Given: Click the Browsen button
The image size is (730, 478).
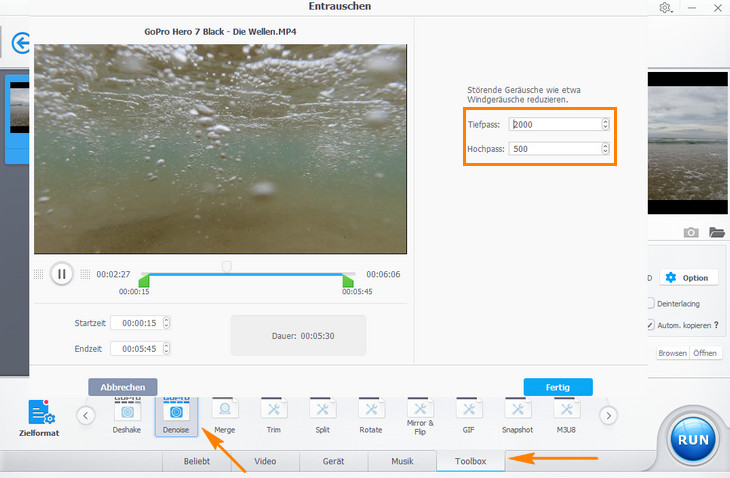Looking at the screenshot, I should (x=672, y=353).
